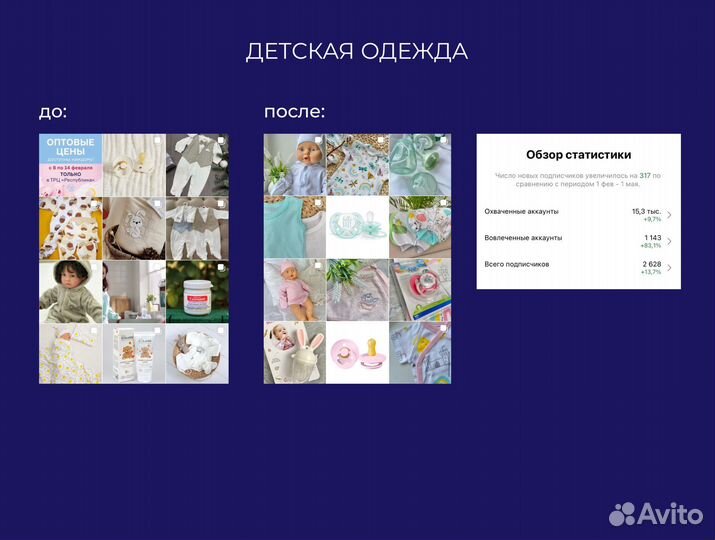Open the pink embroidered clothing post
Viewport: 715px width, 540px height.
pos(358,290)
